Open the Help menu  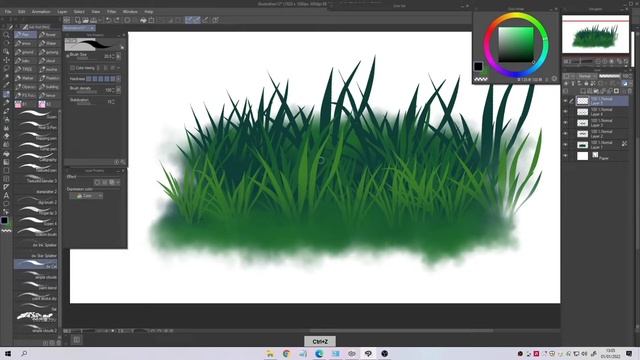click(x=149, y=12)
